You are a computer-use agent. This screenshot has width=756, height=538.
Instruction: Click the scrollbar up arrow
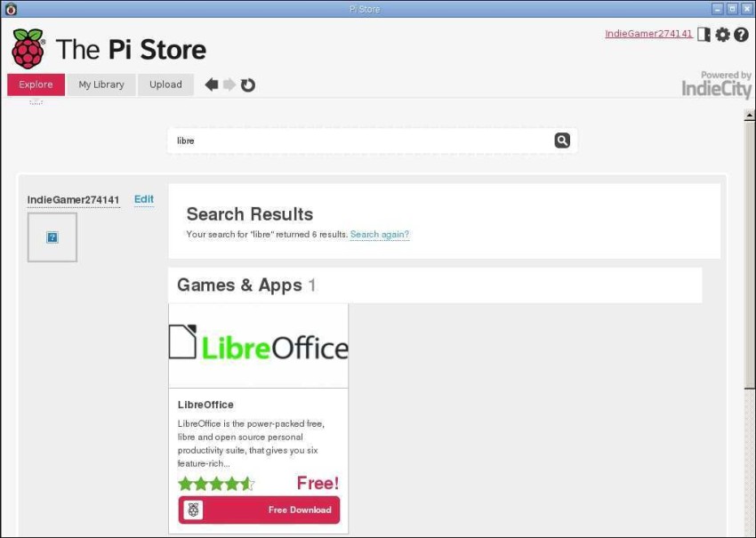[x=749, y=116]
